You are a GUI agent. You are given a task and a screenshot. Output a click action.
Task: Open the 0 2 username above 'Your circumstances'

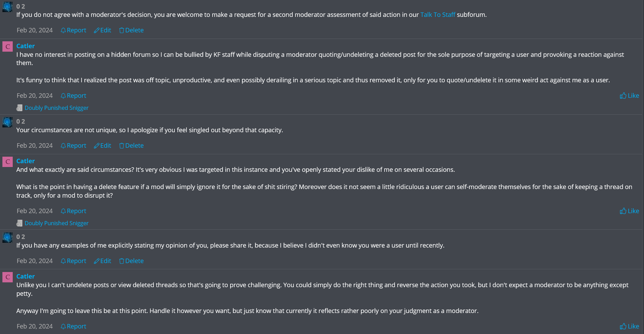tap(21, 122)
